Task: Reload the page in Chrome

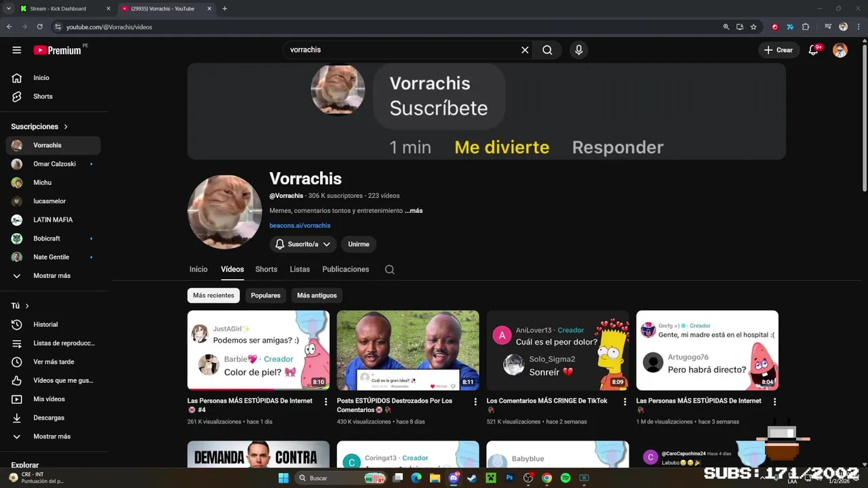Action: click(40, 27)
